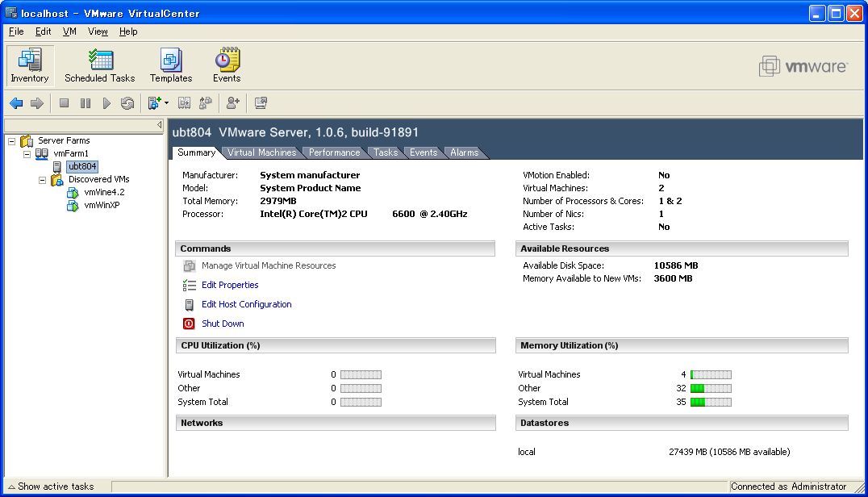Switch to the Tasks tab
This screenshot has width=868, height=497.
pyautogui.click(x=386, y=152)
